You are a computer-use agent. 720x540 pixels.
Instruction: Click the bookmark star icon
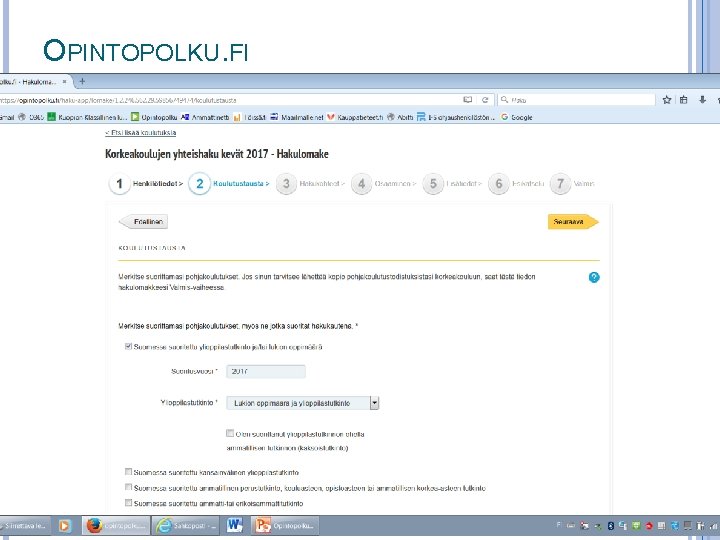[x=667, y=100]
